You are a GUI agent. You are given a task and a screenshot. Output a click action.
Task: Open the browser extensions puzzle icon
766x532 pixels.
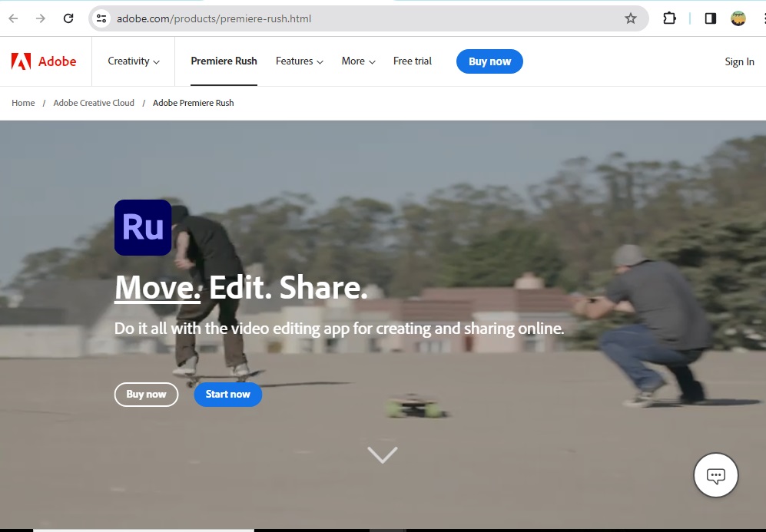point(669,18)
